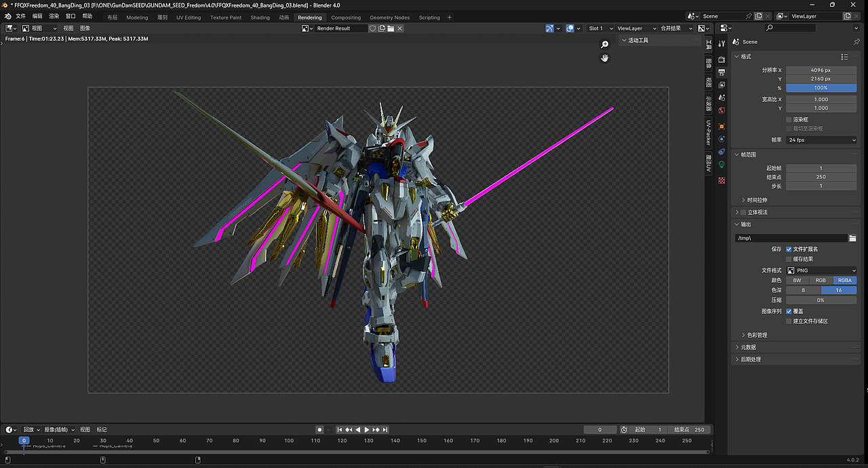Open the Texture properties checker icon
The image size is (868, 468).
722,180
